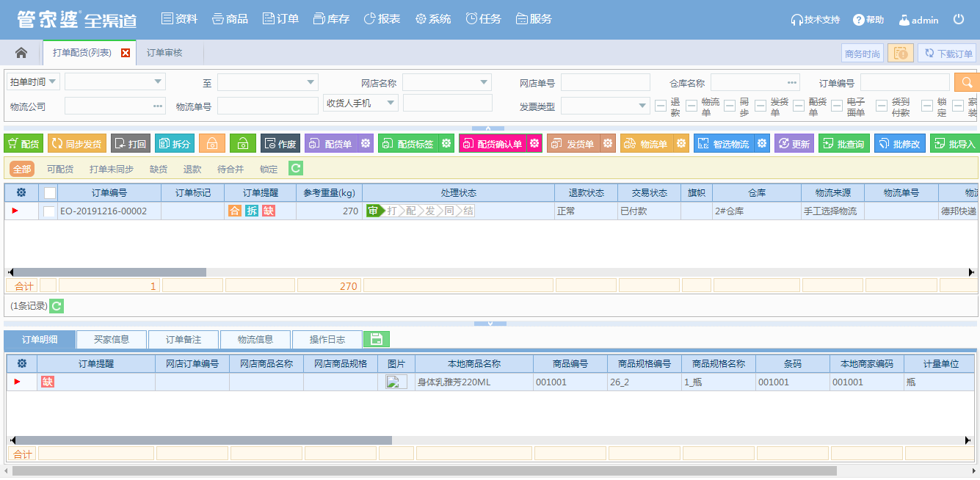Switch to the 买家信息 tab
Viewport: 980px width, 480px height.
coord(112,339)
